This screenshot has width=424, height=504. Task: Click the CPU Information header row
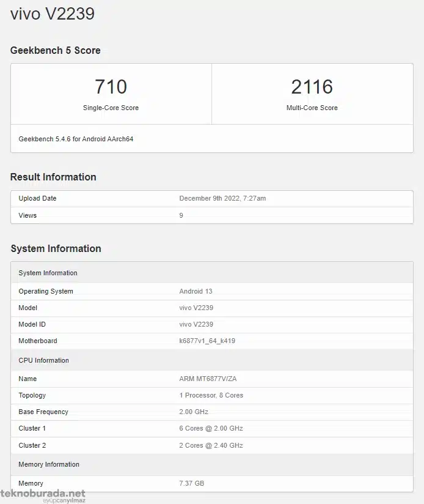point(212,360)
